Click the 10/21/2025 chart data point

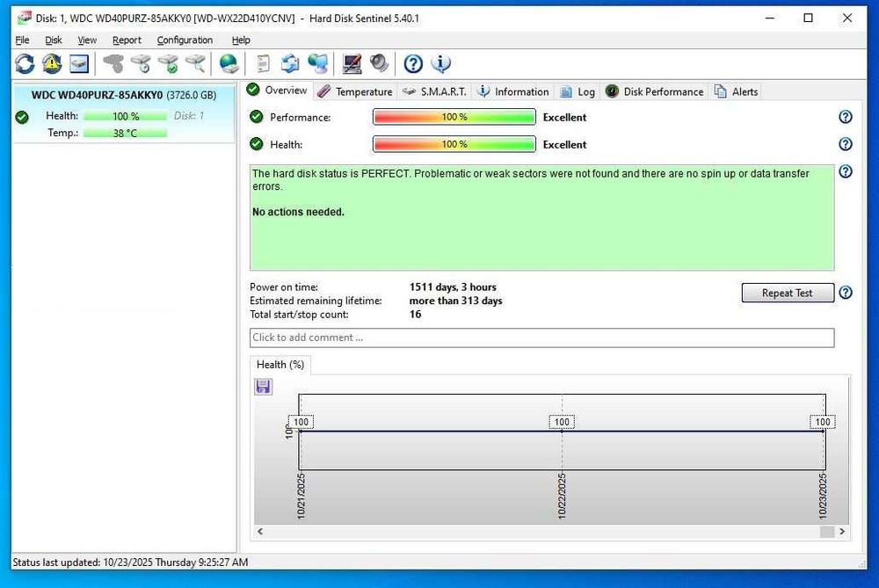click(300, 431)
